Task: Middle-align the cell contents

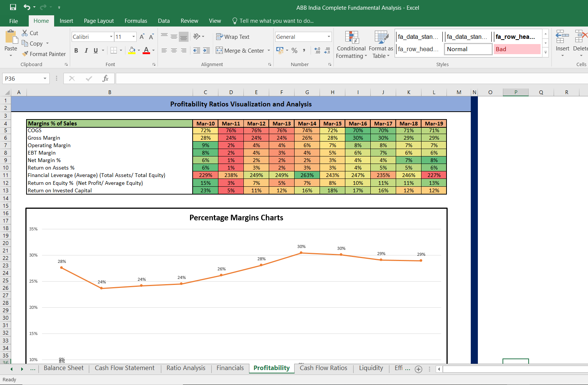Action: [174, 36]
